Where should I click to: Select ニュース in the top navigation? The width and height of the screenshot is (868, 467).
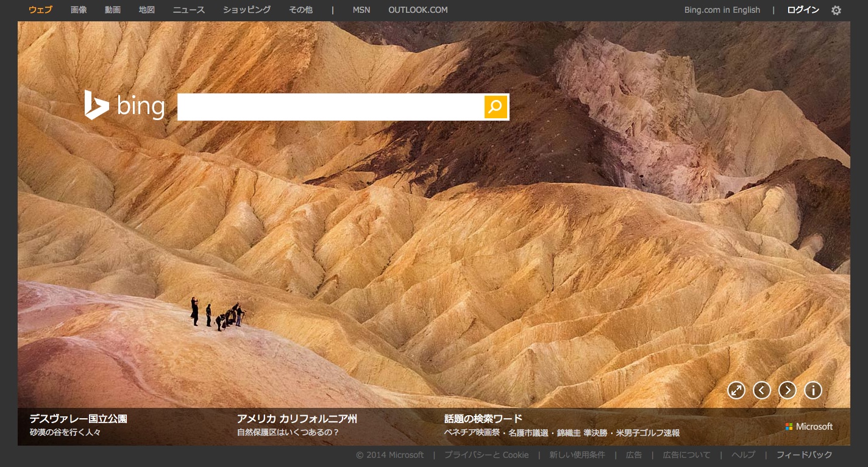point(189,10)
